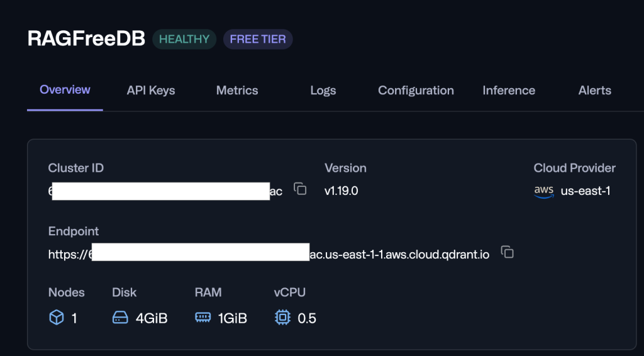This screenshot has height=356, width=644.
Task: Click the 4GiB disk value
Action: (152, 318)
